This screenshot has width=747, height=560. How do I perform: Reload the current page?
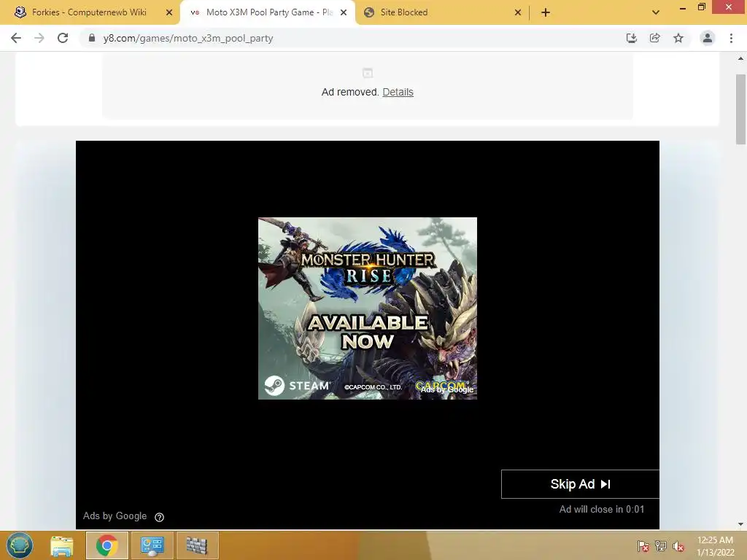click(x=63, y=38)
